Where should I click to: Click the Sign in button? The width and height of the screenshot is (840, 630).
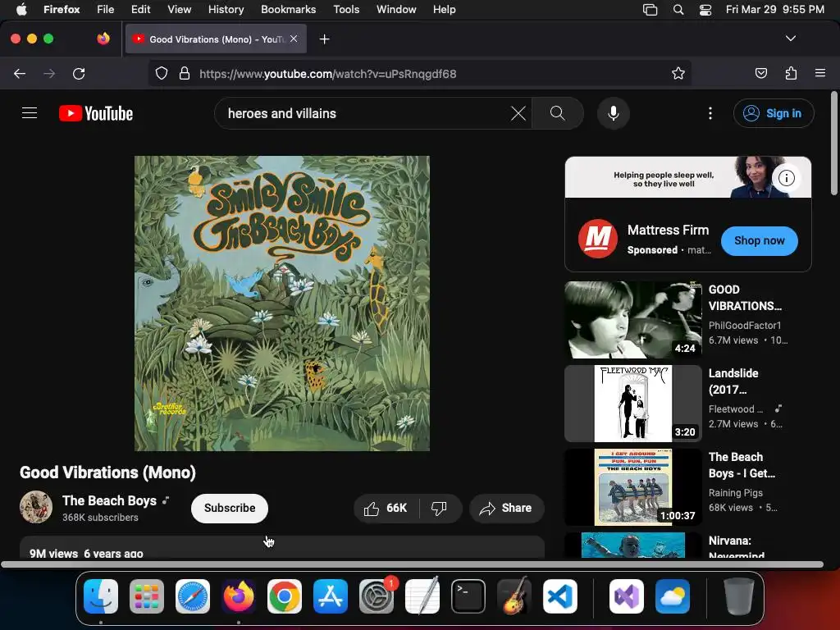coord(774,113)
